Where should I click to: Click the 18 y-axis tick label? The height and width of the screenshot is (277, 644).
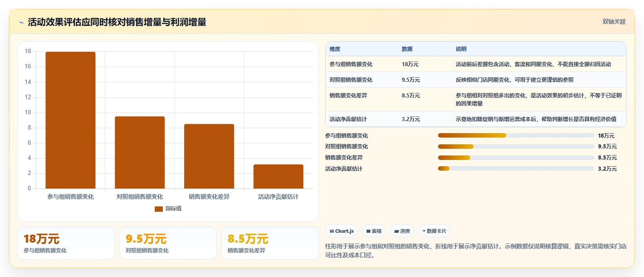point(28,51)
